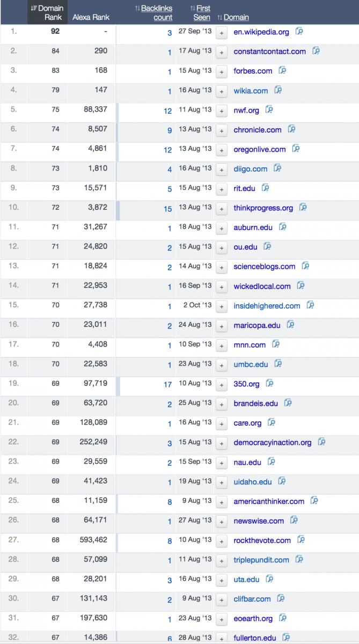
Task: Click magnifier icon next to scienceblogs.com
Action: 305,266
